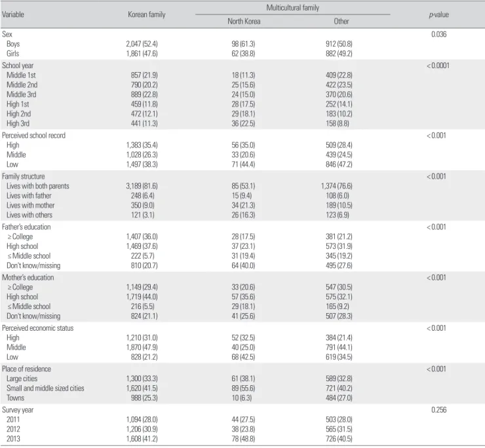Select the 'Family structure' section label

[x=24, y=176]
